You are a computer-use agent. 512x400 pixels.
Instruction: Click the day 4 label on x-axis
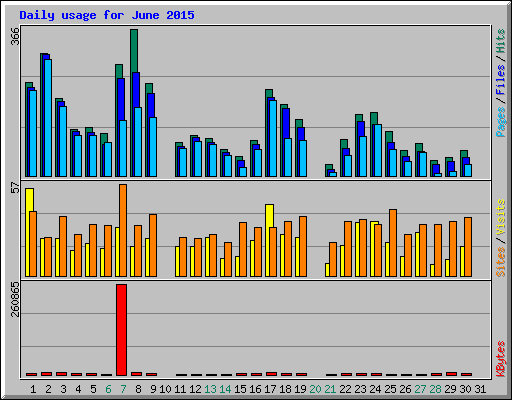(78, 389)
